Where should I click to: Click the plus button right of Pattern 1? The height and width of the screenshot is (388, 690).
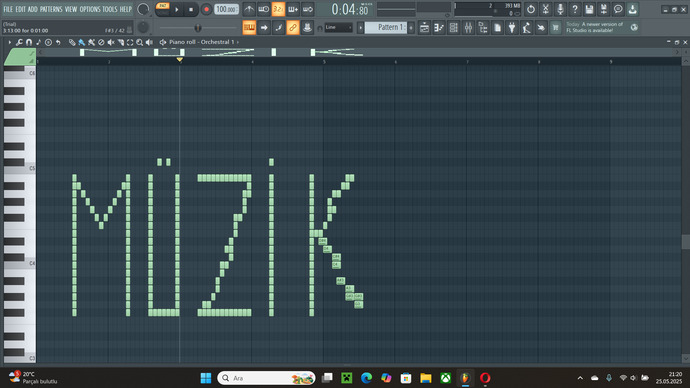[411, 28]
